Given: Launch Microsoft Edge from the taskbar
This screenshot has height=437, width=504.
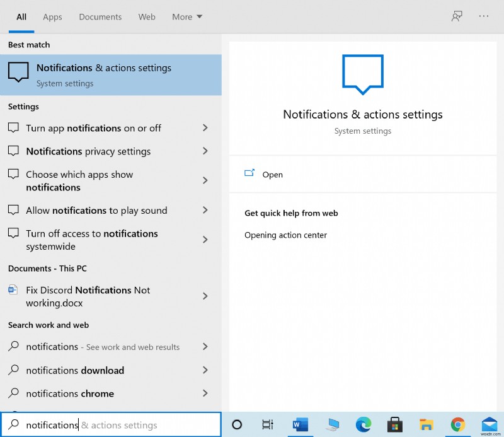Looking at the screenshot, I should pyautogui.click(x=363, y=424).
